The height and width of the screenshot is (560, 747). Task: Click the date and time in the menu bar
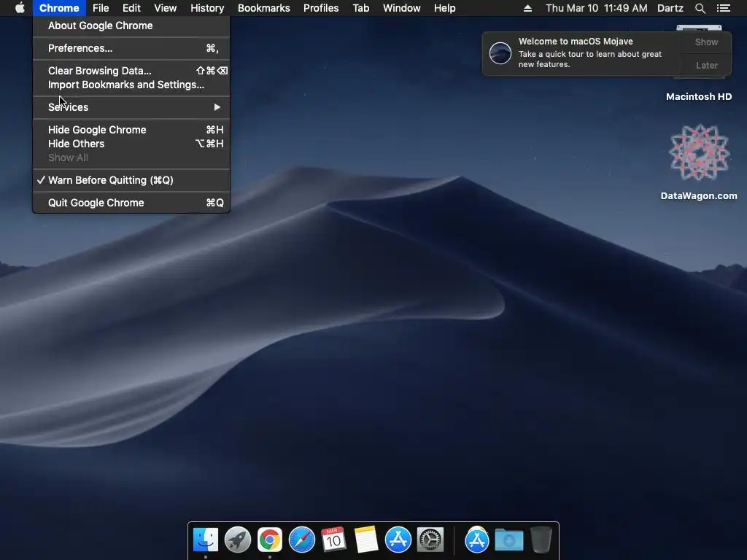click(x=597, y=8)
